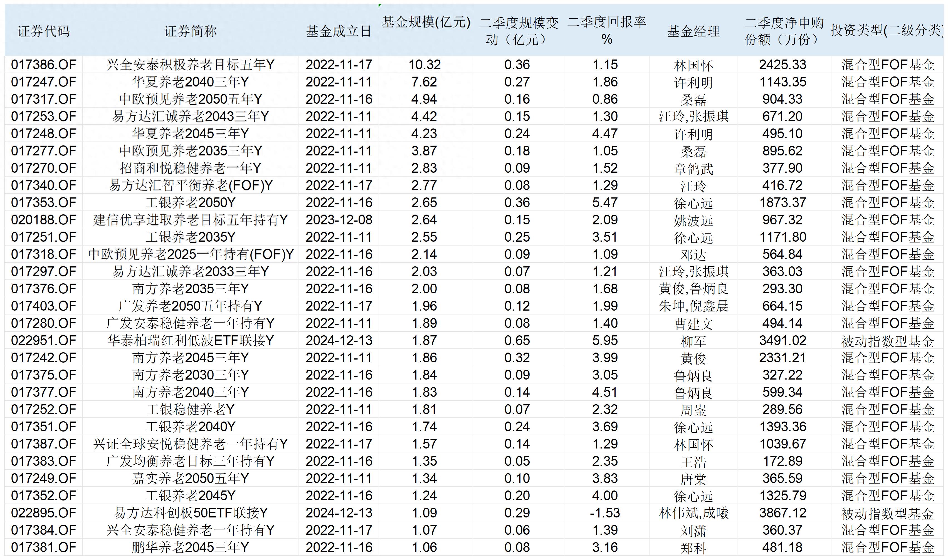Select cell with code 017386.OF

[44, 65]
